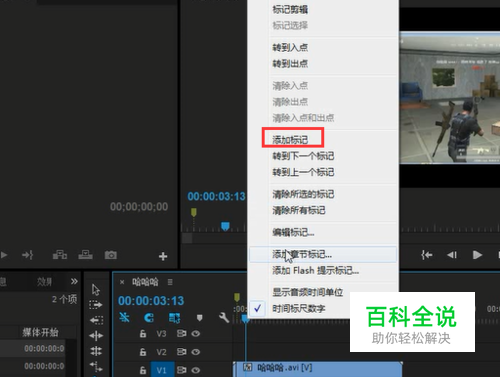This screenshot has width=500, height=377.
Task: Switch to 哈哈哈 sequence tab
Action: point(145,282)
